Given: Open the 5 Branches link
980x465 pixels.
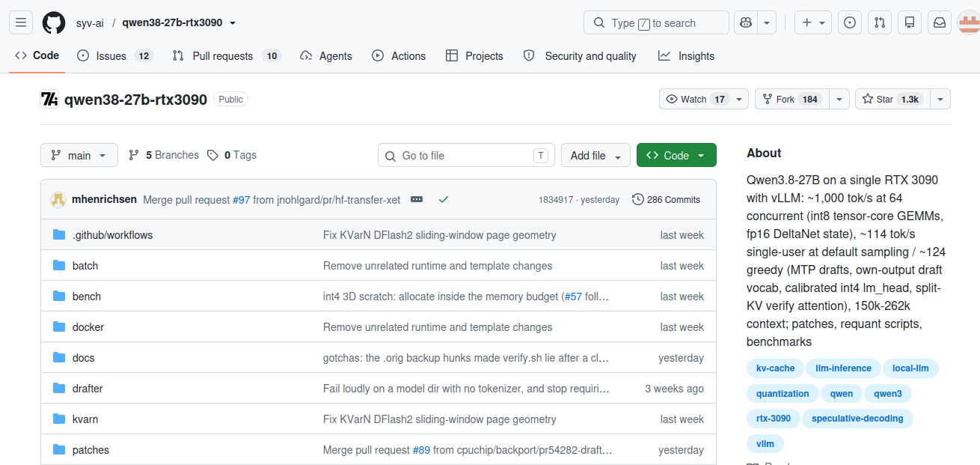Looking at the screenshot, I should 164,155.
